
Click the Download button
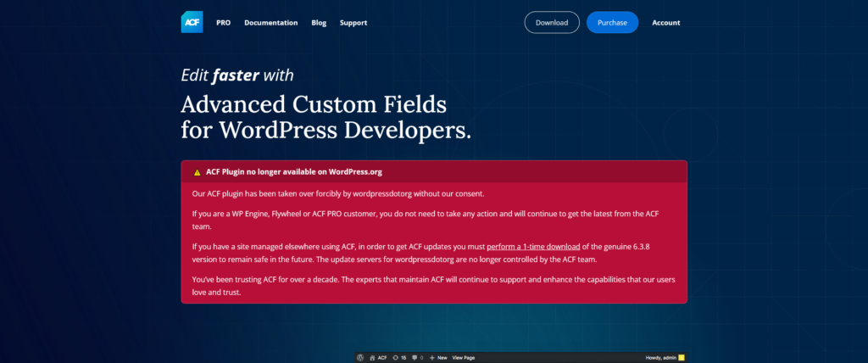coord(552,22)
